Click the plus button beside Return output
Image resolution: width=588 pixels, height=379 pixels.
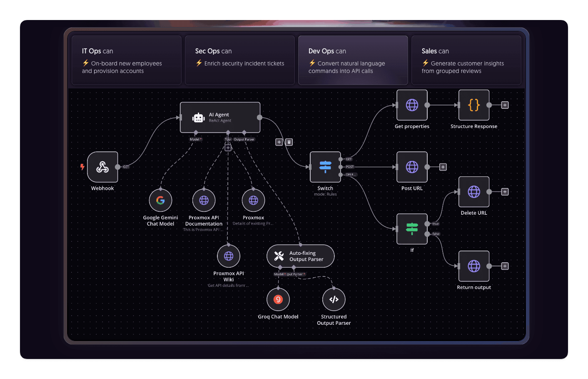[504, 266]
